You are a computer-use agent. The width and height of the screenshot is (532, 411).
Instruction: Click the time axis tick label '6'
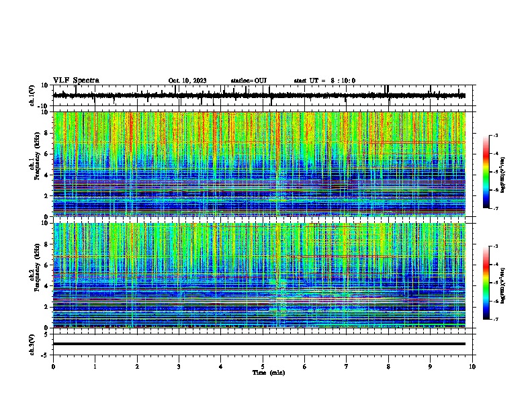point(305,367)
